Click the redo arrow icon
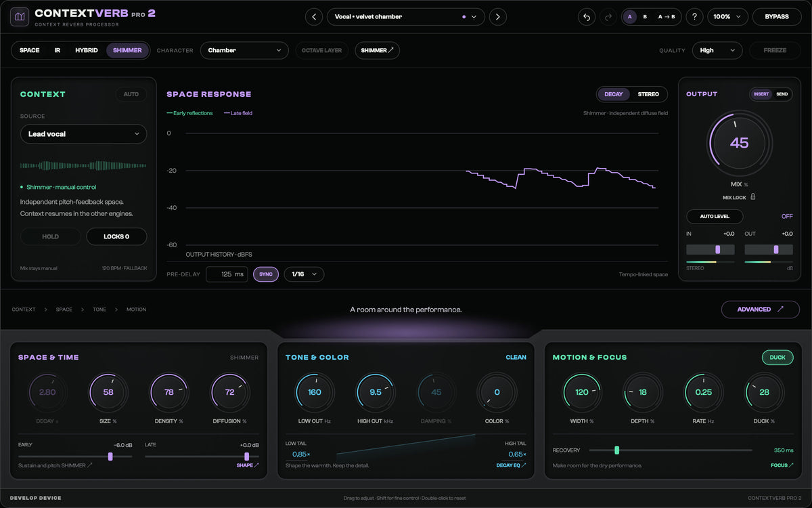812x508 pixels. pos(607,16)
